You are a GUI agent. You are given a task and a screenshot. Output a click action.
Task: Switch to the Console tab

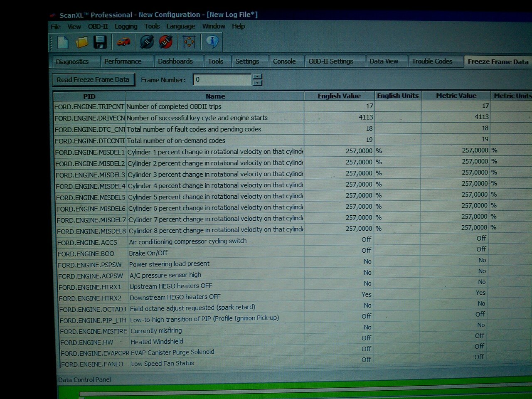point(286,61)
